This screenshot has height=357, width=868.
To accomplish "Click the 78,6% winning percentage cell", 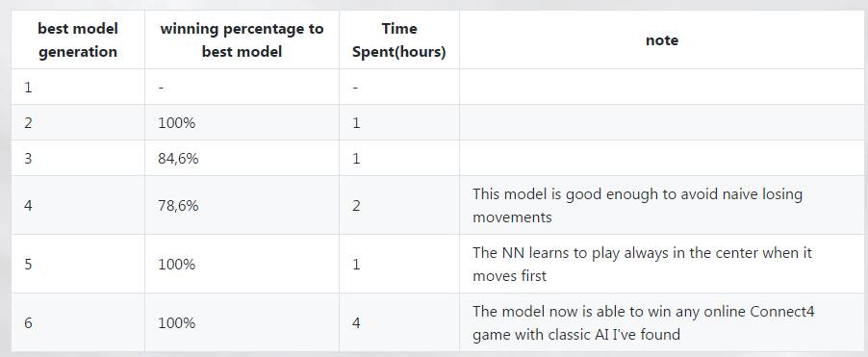I will click(242, 205).
